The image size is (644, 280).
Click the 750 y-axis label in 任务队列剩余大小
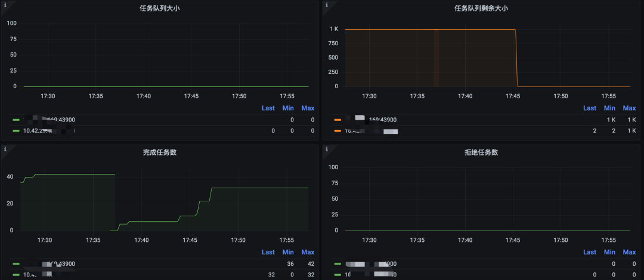click(x=333, y=43)
